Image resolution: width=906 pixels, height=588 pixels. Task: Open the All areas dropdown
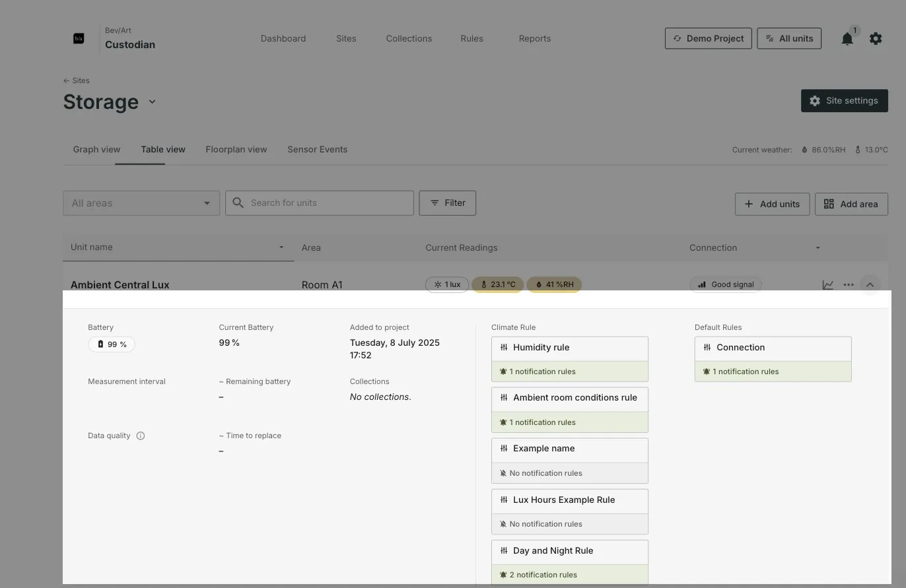click(141, 203)
